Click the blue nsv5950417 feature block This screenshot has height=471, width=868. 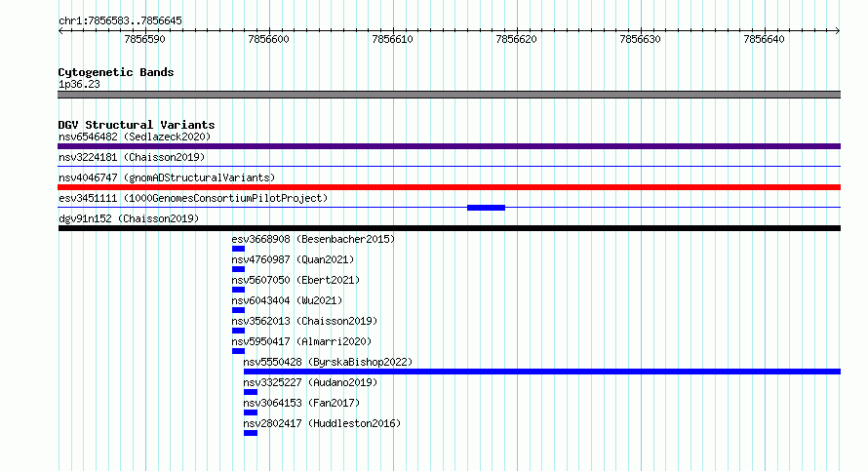[239, 351]
